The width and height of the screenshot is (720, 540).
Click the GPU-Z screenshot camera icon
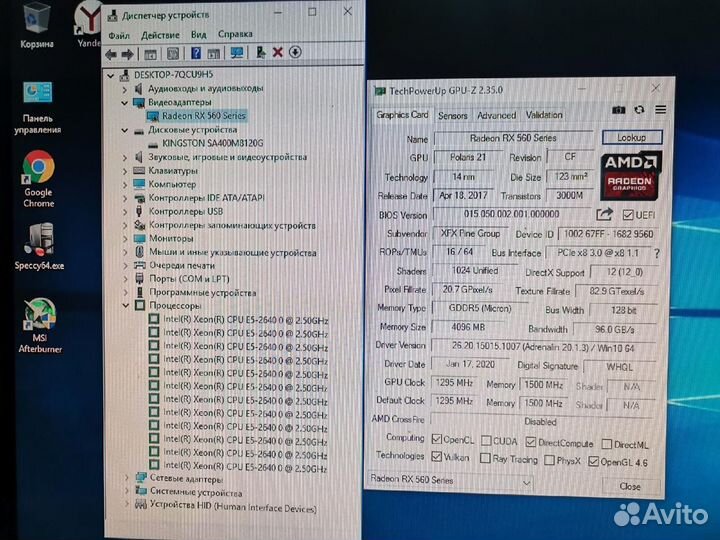619,110
